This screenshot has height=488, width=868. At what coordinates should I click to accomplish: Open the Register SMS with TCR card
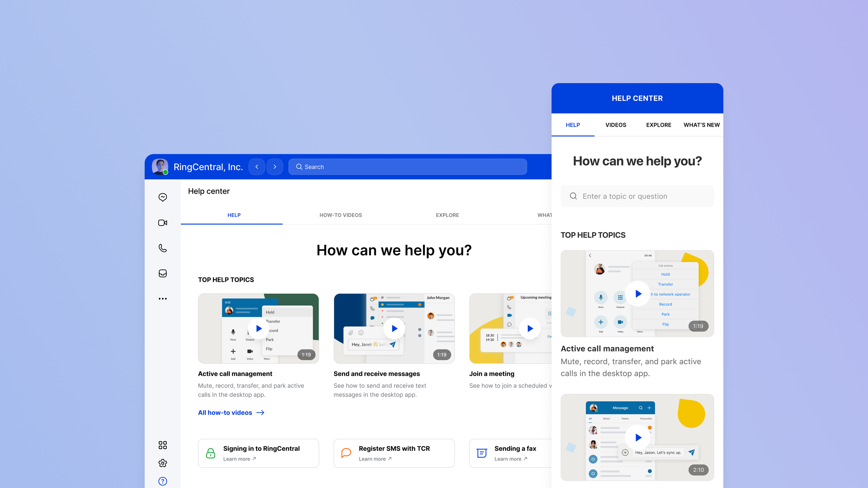coord(394,453)
